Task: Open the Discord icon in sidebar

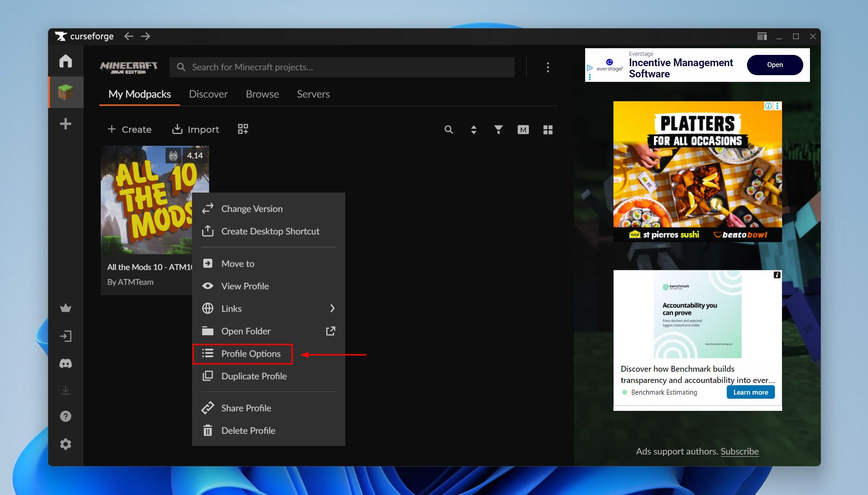Action: [66, 363]
